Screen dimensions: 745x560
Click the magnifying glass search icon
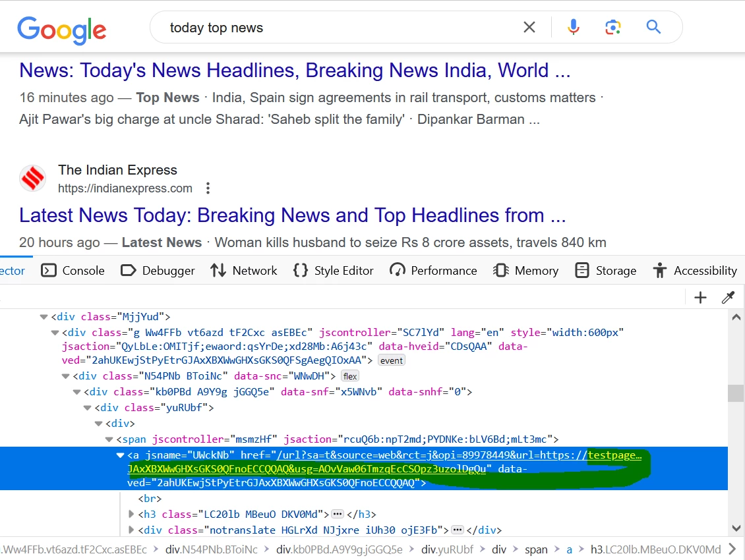pyautogui.click(x=654, y=27)
